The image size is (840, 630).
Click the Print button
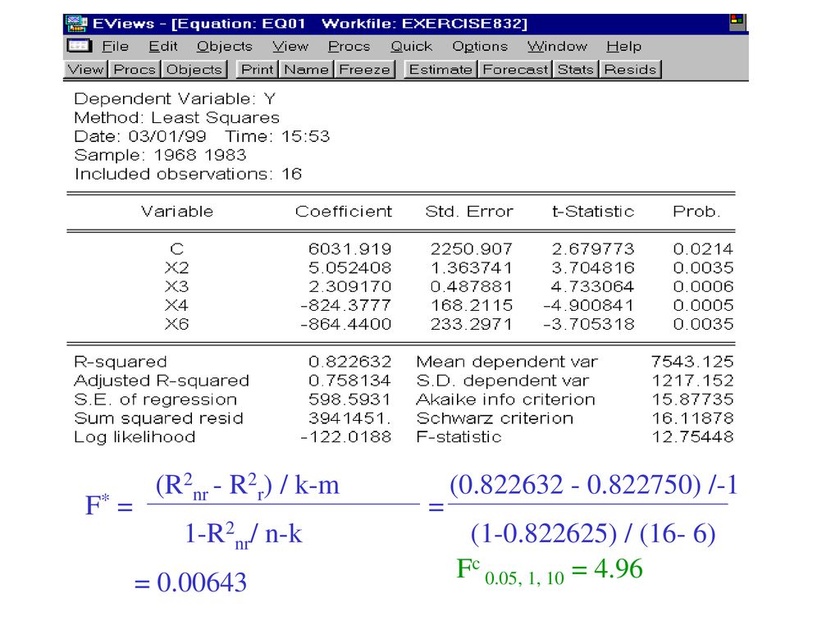tap(257, 70)
